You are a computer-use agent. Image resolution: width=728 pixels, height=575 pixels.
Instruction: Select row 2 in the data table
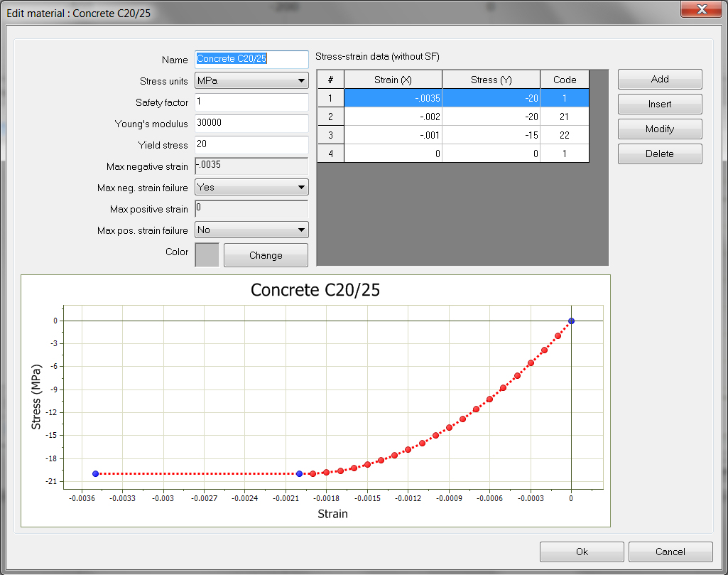393,117
